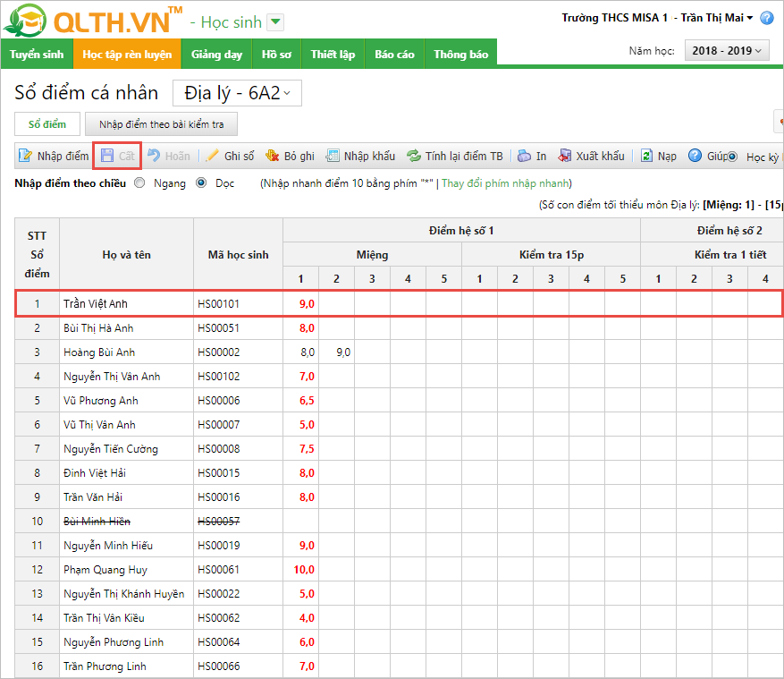The height and width of the screenshot is (679, 784).
Task: Click the Xuất khẩu export icon
Action: pyautogui.click(x=565, y=156)
